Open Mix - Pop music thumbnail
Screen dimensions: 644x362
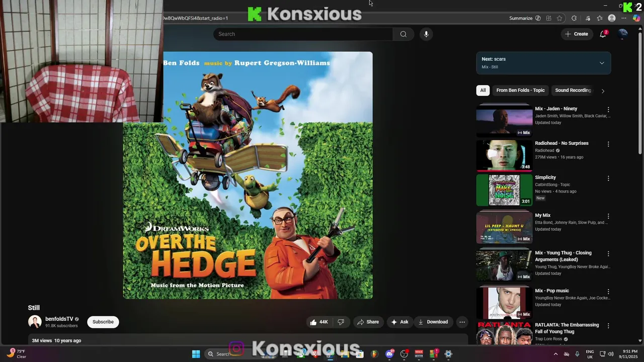click(504, 303)
